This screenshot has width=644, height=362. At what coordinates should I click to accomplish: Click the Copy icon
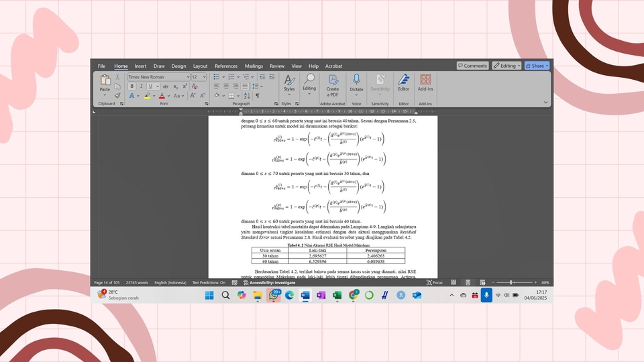click(117, 86)
